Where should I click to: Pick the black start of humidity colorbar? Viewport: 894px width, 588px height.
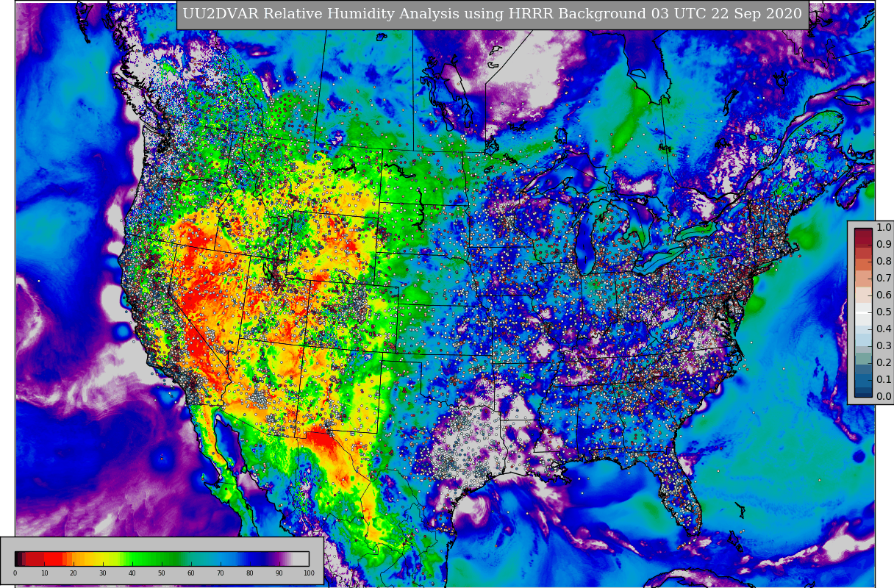pyautogui.click(x=17, y=559)
